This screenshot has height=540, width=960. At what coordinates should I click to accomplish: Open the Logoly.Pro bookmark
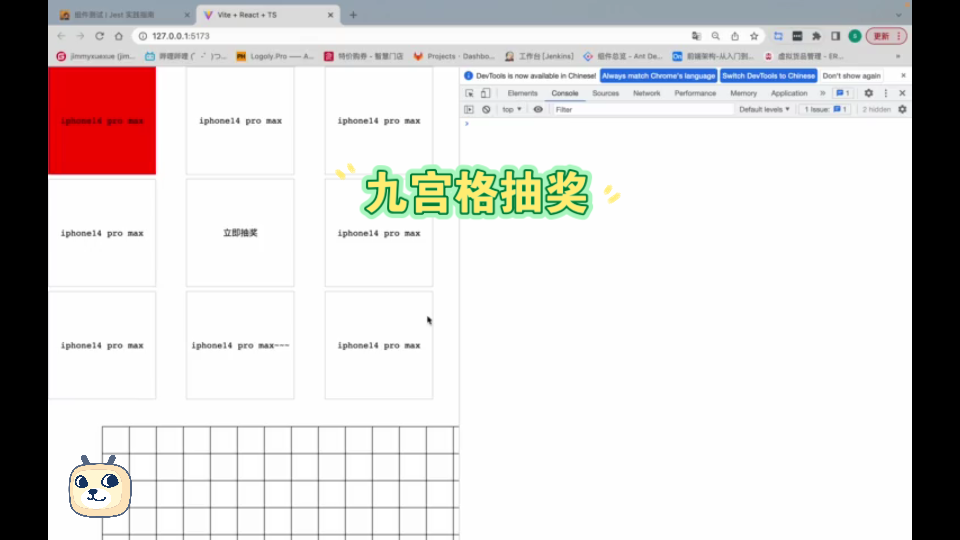pyautogui.click(x=274, y=56)
